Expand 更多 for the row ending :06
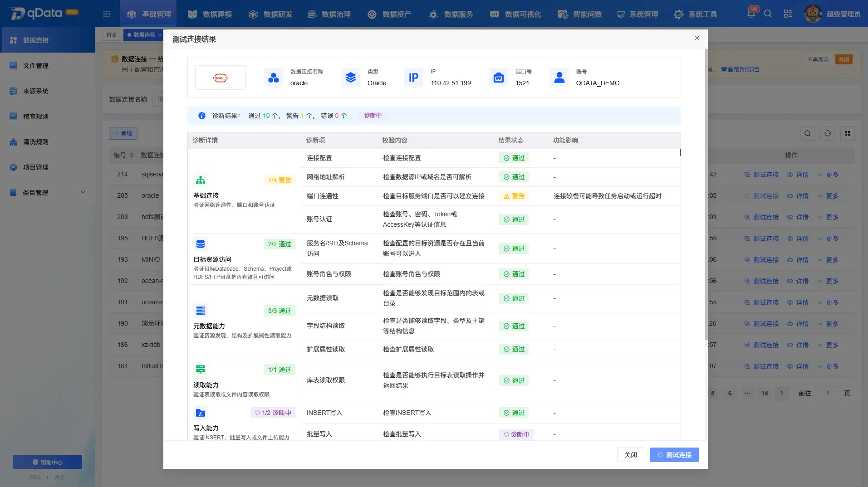Screen dimensions: 868x487 tap(828, 260)
